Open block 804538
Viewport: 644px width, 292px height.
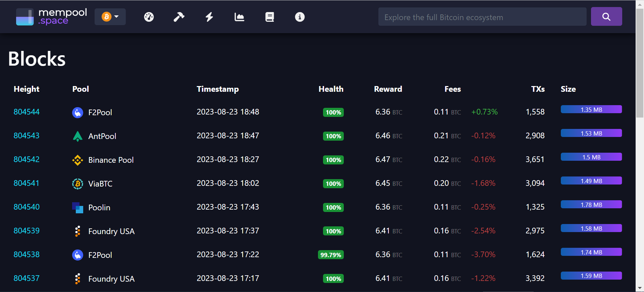coord(26,254)
